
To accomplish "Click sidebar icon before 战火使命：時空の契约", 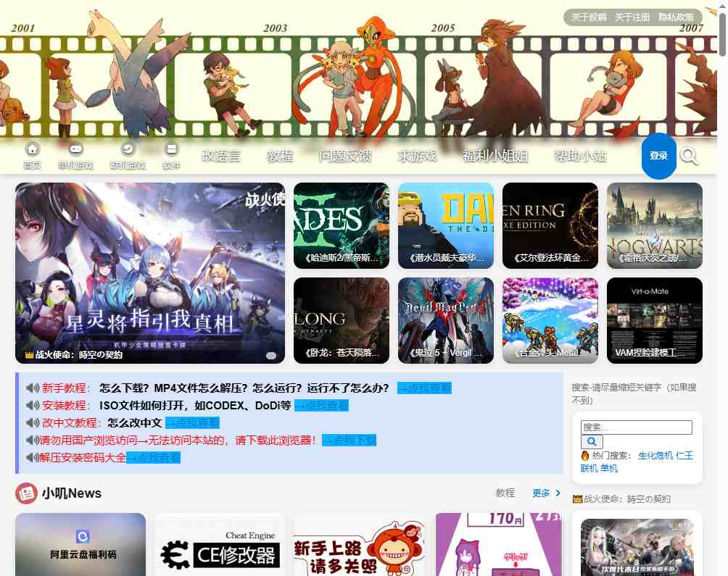I will click(577, 499).
